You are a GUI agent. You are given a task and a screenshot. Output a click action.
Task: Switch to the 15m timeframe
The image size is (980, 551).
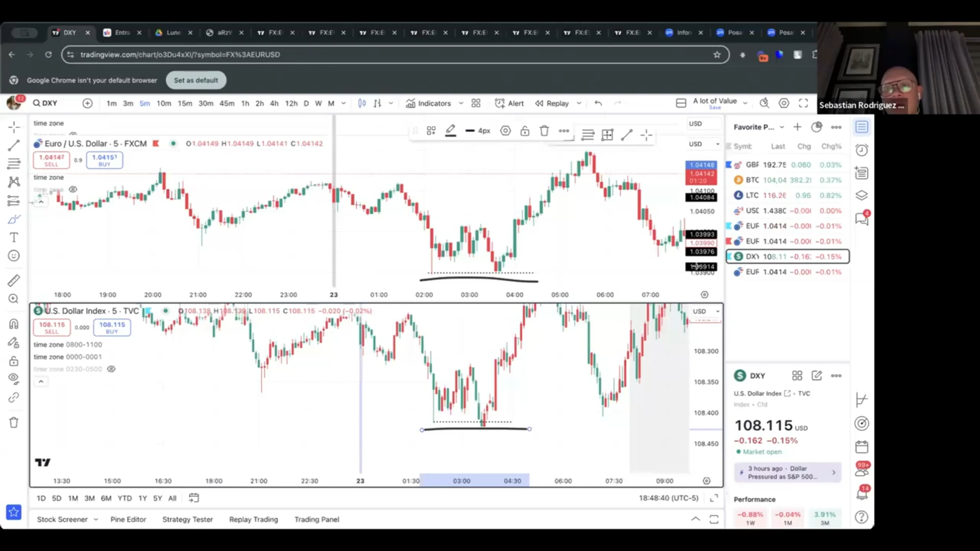tap(185, 103)
